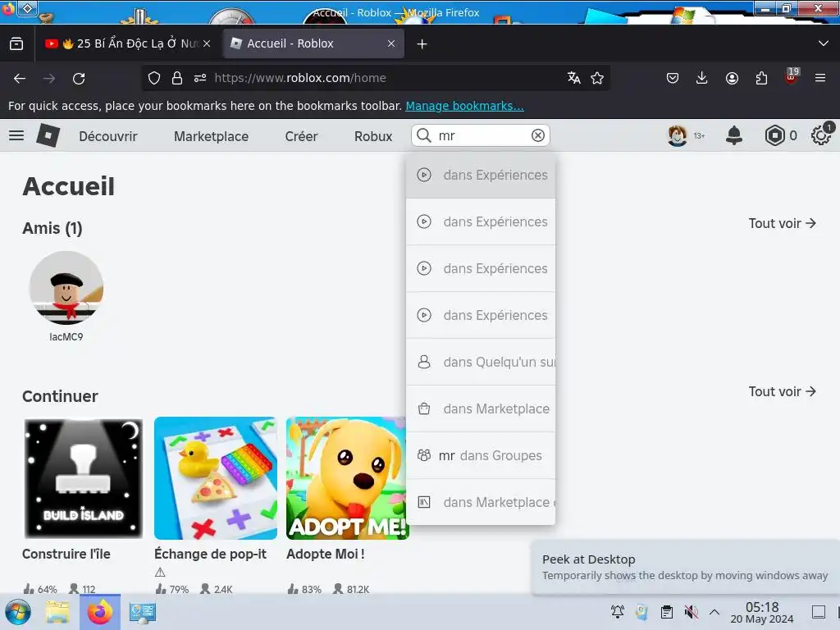This screenshot has height=630, width=840.
Task: Close the YouTube '25 Bí Ẩn' tab
Action: [207, 44]
